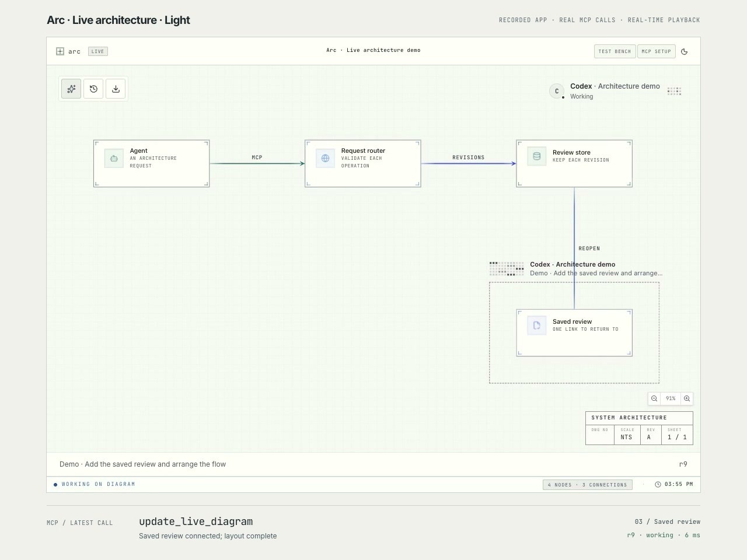
Task: Click the robot icon in Agent node
Action: (x=114, y=158)
